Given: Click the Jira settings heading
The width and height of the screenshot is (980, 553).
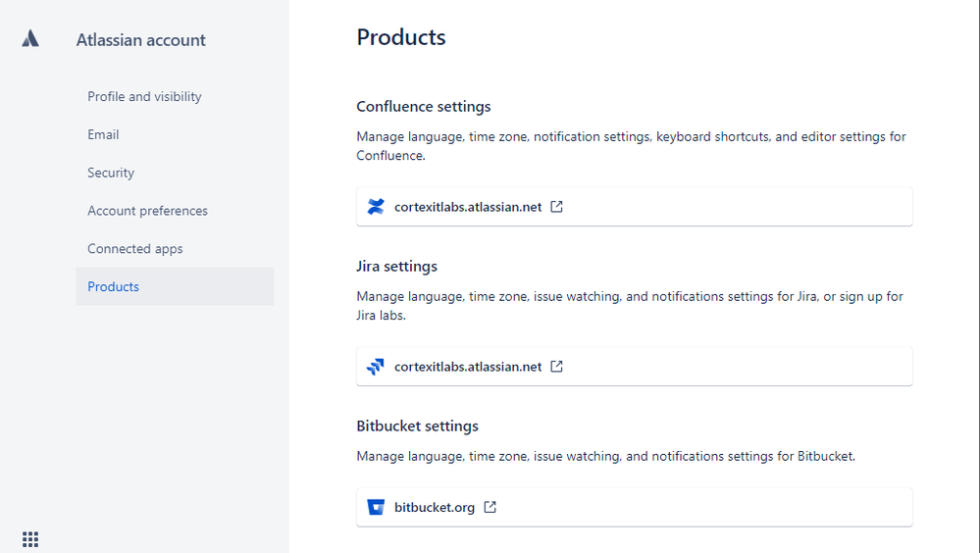Looking at the screenshot, I should coord(396,266).
